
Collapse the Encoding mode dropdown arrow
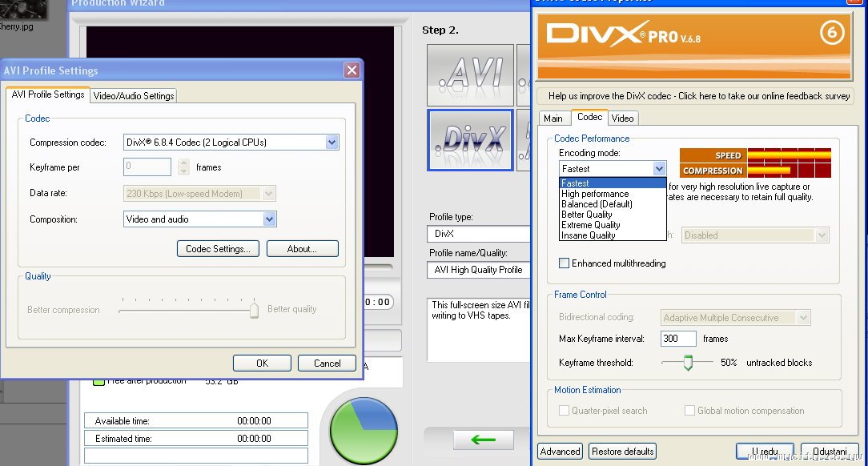pos(659,169)
